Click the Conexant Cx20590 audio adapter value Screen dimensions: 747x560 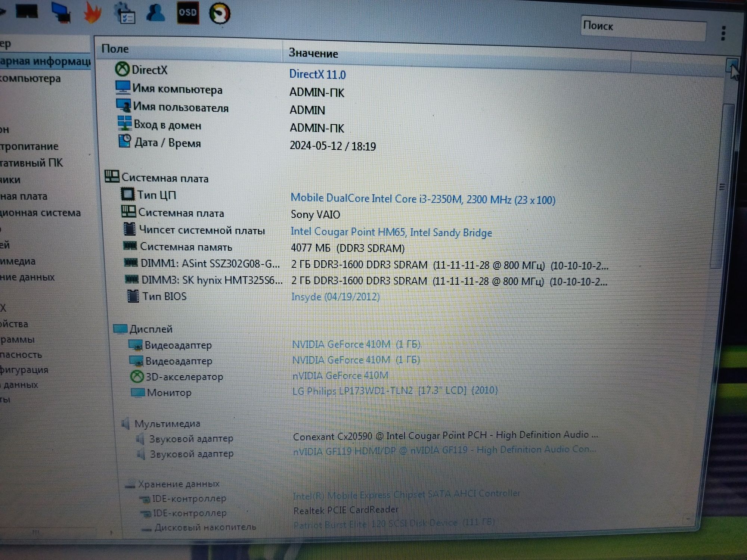click(x=445, y=435)
